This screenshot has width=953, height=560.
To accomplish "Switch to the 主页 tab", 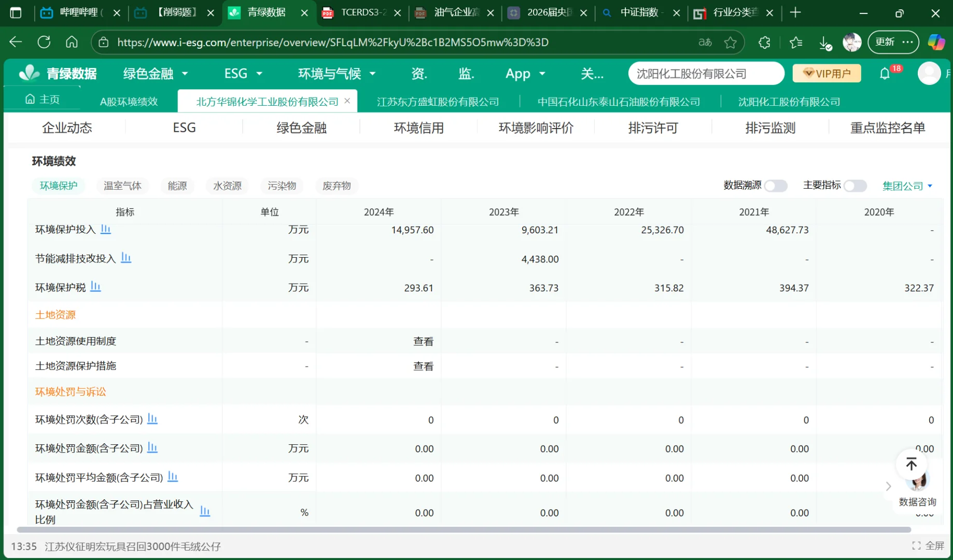I will click(x=43, y=99).
